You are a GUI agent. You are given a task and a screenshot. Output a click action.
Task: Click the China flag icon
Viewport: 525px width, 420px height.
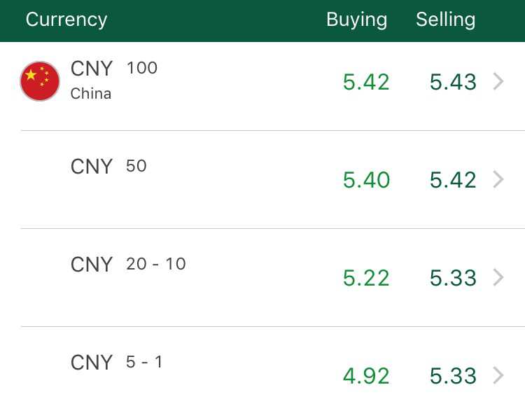click(40, 81)
